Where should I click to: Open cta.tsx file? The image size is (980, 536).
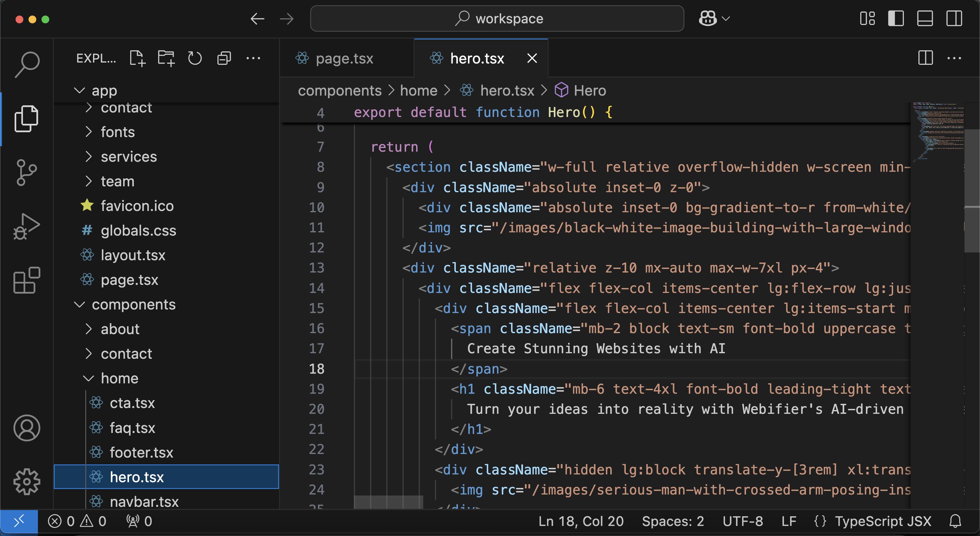point(166,403)
